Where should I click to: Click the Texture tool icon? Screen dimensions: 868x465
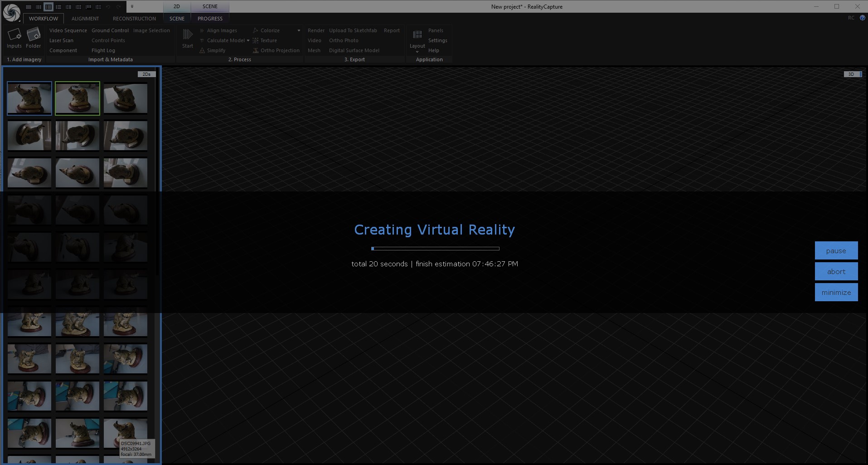(256, 40)
